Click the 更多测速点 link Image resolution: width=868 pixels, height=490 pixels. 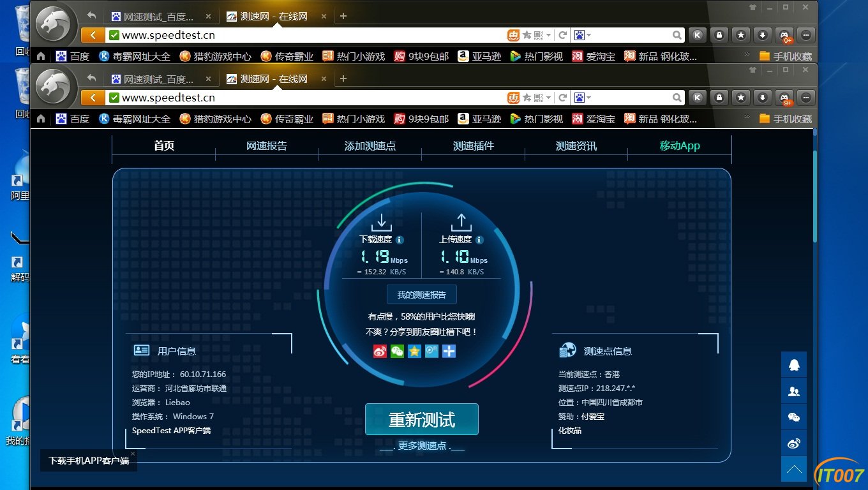tap(422, 446)
